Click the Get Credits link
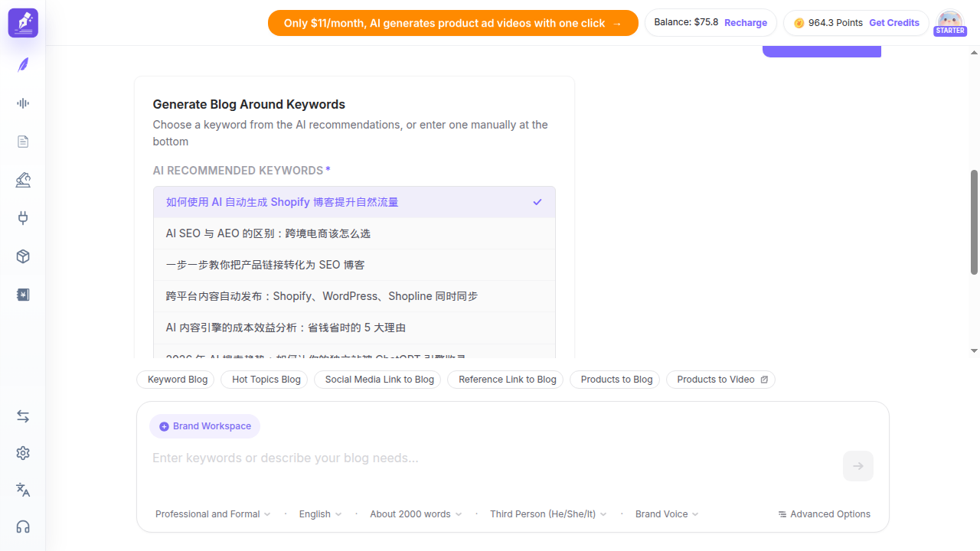The width and height of the screenshot is (980, 551). 894,23
